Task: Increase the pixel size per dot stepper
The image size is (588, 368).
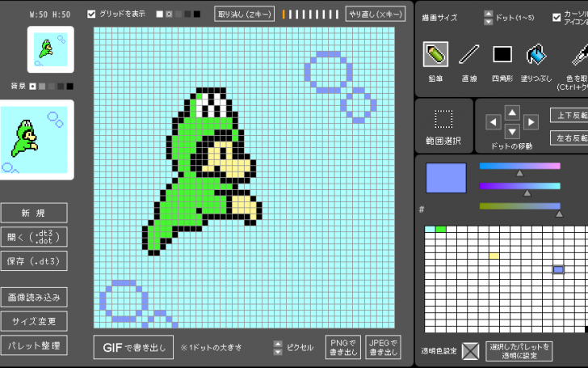Action: coord(278,344)
